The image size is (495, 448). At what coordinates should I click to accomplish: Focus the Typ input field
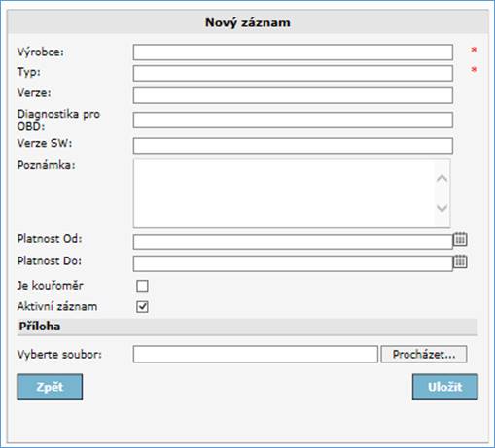click(293, 73)
